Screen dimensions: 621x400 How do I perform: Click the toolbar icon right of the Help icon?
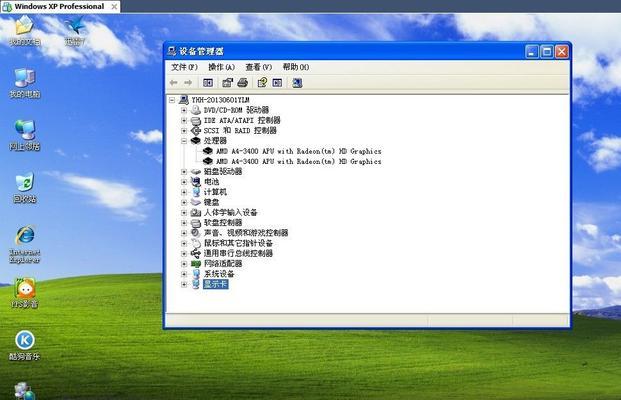click(x=277, y=83)
